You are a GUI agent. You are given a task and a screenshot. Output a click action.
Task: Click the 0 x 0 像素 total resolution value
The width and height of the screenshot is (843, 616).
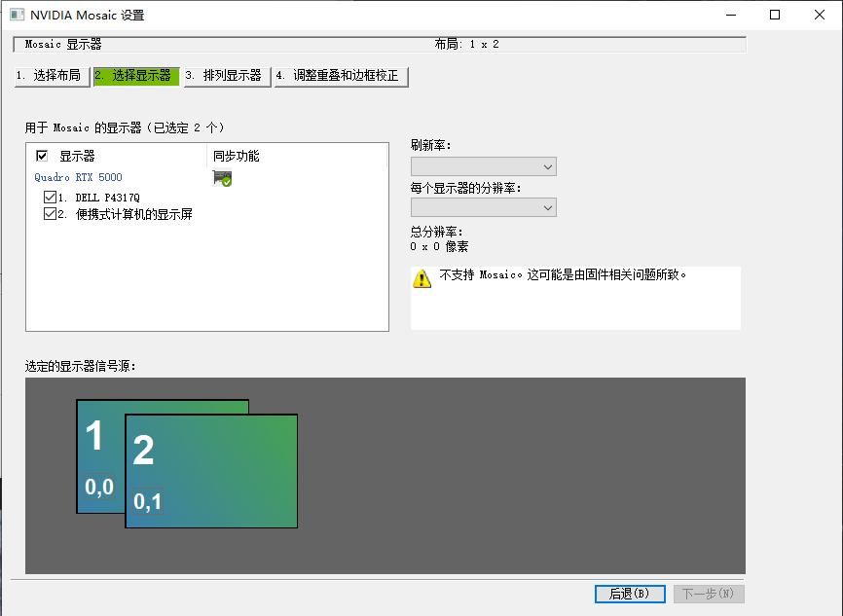(x=439, y=247)
